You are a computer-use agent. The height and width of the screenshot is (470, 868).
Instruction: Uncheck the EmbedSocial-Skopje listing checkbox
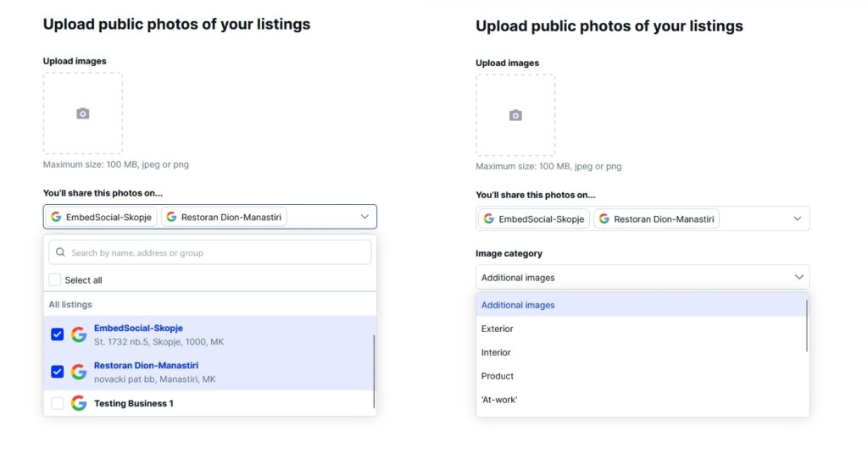pos(57,335)
